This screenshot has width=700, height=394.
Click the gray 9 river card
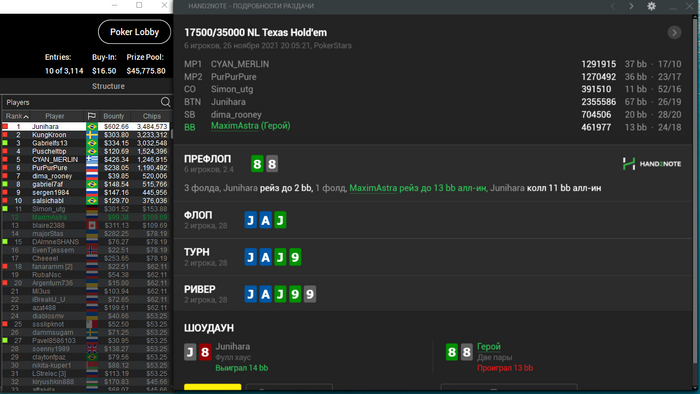(310, 294)
